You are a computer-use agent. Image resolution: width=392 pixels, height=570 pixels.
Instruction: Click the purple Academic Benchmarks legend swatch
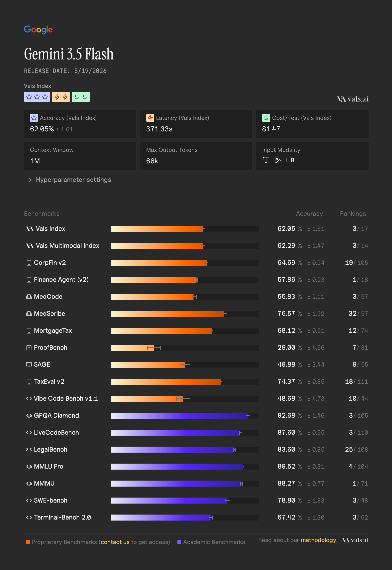point(179,542)
